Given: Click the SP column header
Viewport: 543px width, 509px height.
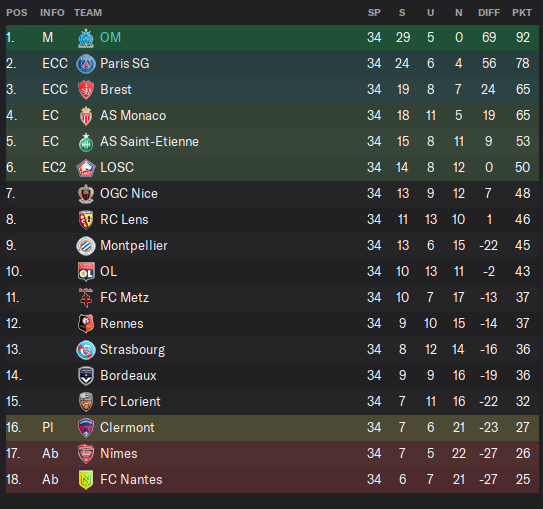Looking at the screenshot, I should pyautogui.click(x=374, y=13).
